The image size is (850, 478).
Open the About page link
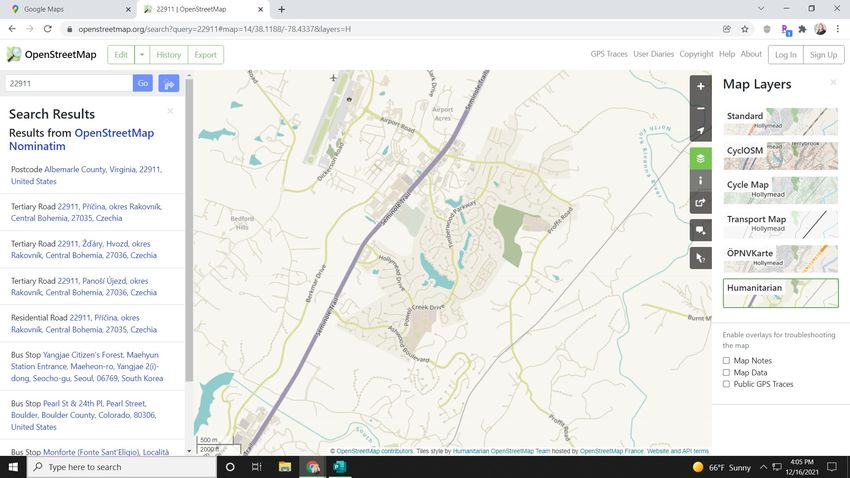(x=751, y=54)
